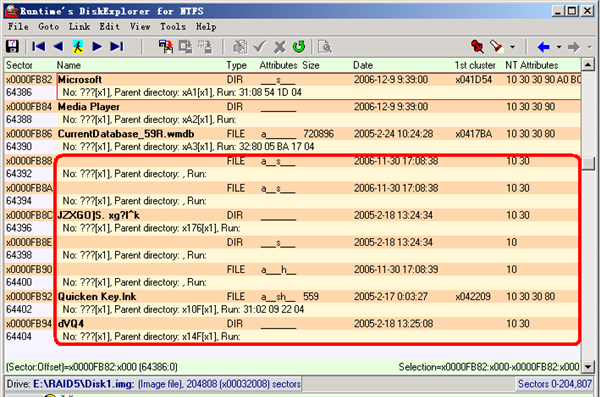Click the save disk toolbar icon
601x397 pixels.
(x=12, y=47)
